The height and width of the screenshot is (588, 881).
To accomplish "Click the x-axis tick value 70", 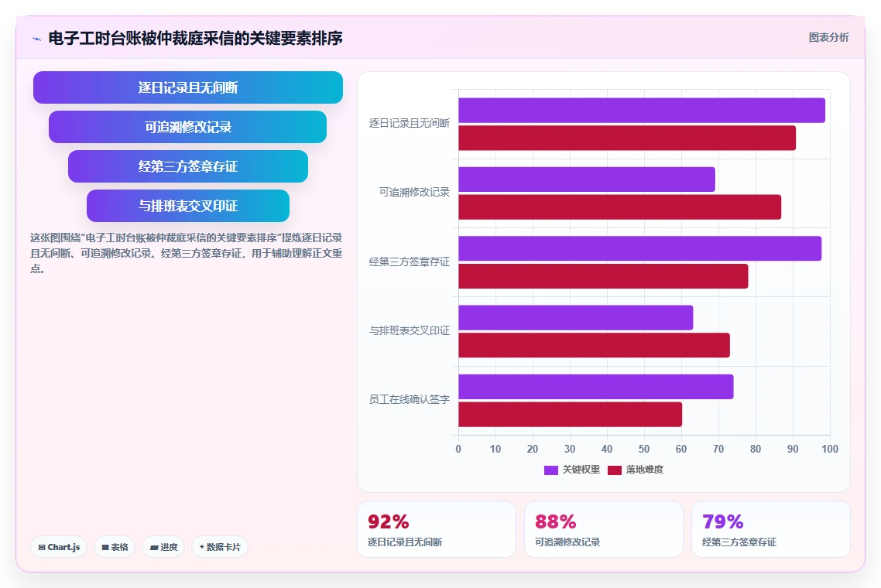I will [x=718, y=449].
